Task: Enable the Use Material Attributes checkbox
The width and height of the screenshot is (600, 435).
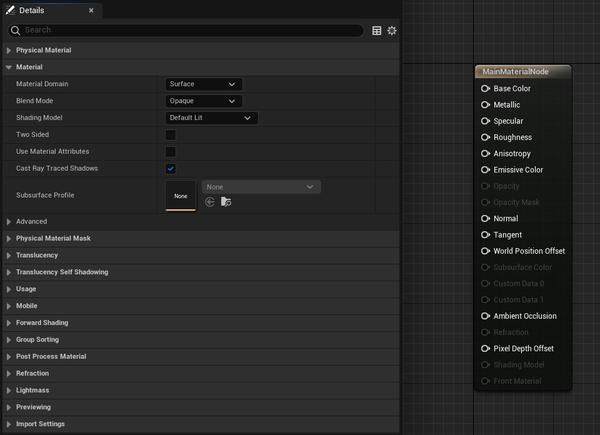Action: click(171, 152)
